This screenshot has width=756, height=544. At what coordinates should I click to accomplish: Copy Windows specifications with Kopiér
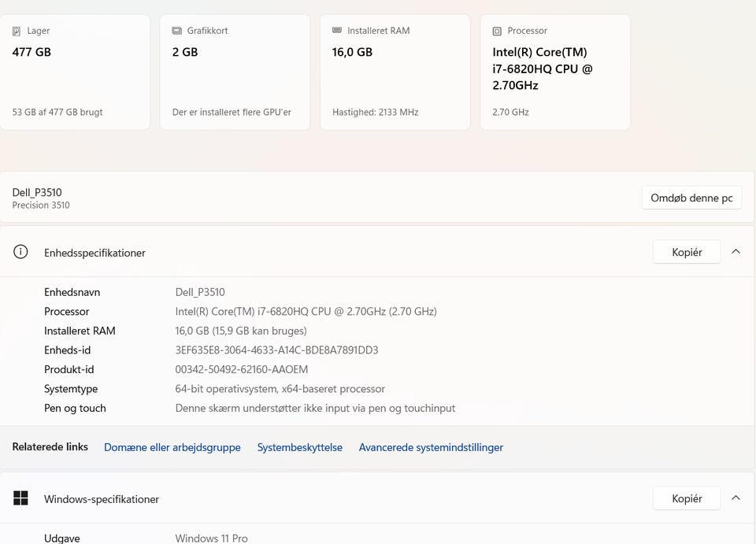(686, 498)
